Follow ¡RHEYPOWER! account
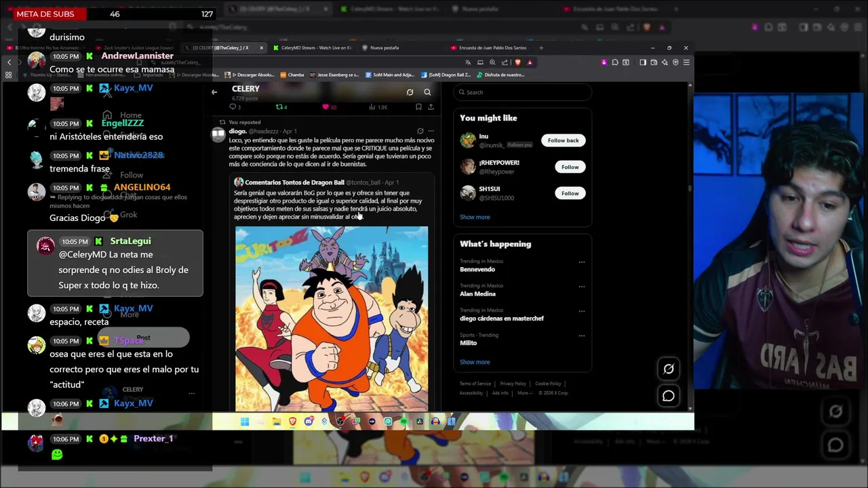The height and width of the screenshot is (488, 868). 570,167
